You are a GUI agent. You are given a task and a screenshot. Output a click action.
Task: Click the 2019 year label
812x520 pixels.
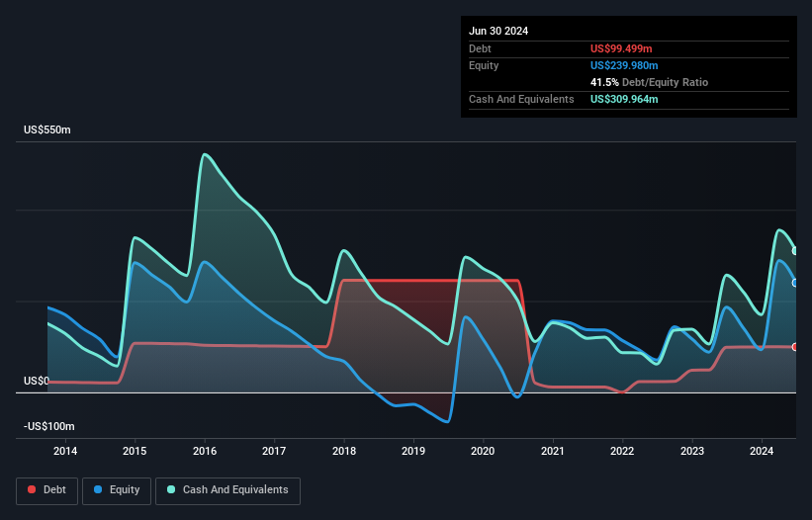(413, 451)
